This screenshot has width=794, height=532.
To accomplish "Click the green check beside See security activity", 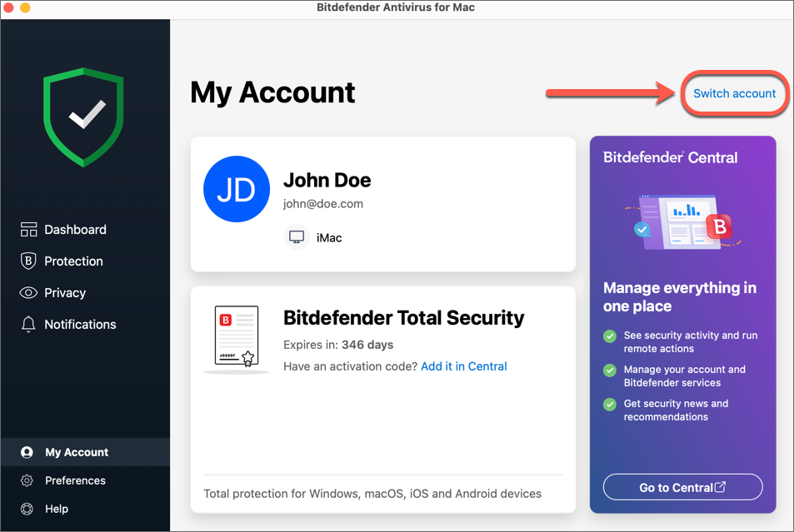I will [610, 336].
